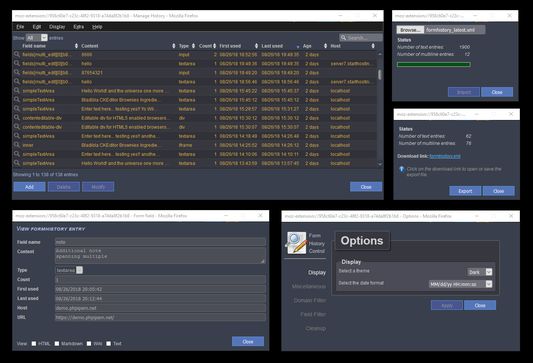Select the Display section in Options sidebar
Viewport: 533px width, 363px height.
(317, 273)
